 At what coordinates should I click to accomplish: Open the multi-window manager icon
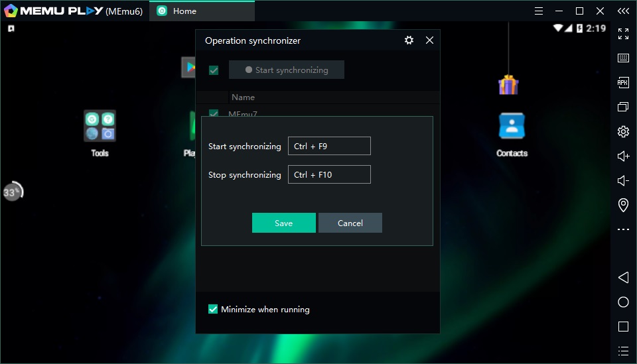point(623,107)
